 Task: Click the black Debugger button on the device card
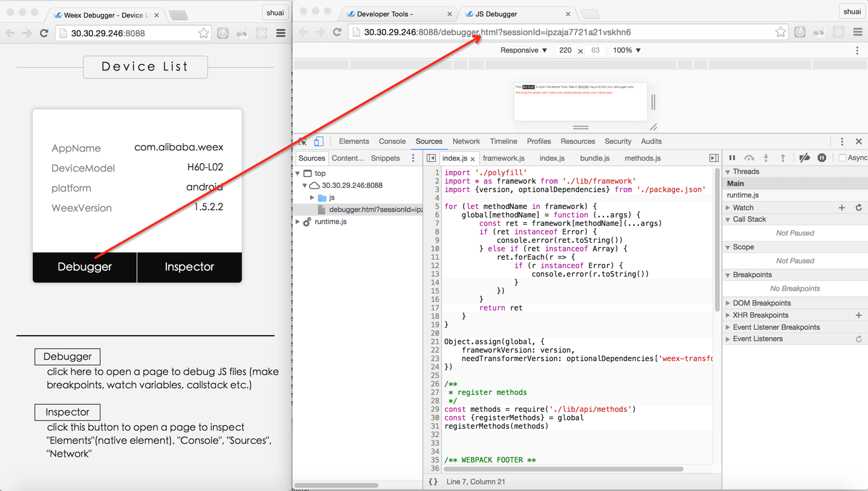coord(85,267)
